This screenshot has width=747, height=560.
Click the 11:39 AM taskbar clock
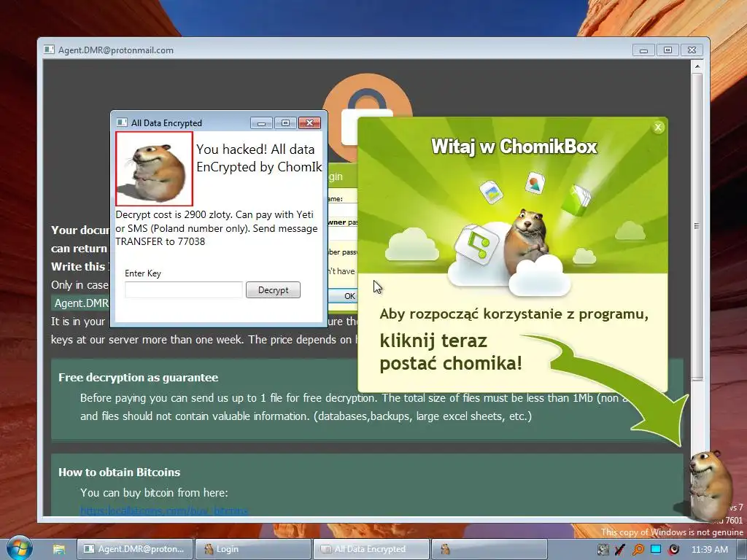(x=709, y=549)
